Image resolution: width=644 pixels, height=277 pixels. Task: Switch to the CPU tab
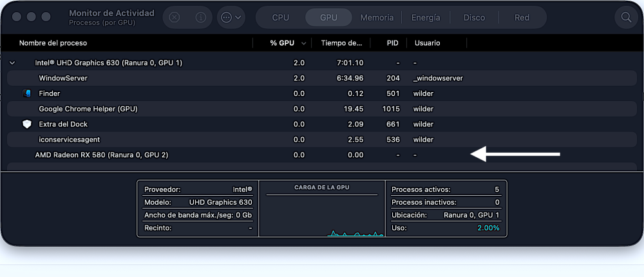281,17
